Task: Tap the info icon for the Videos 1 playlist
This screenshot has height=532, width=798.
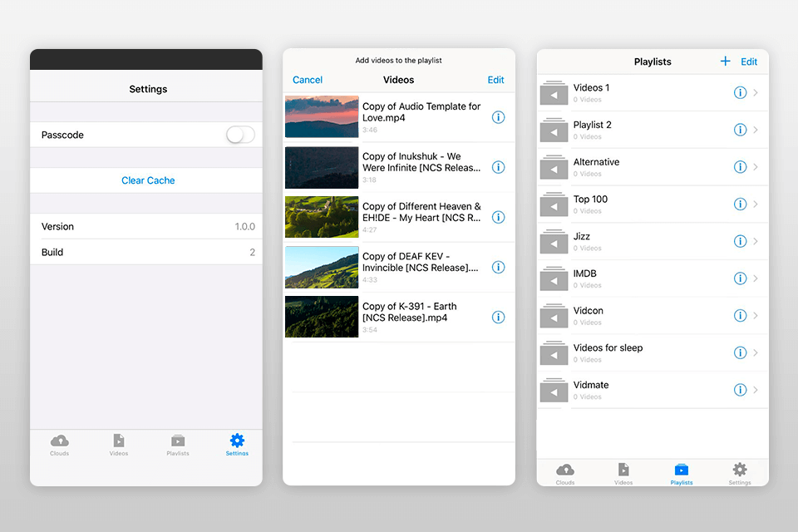Action: pos(740,92)
